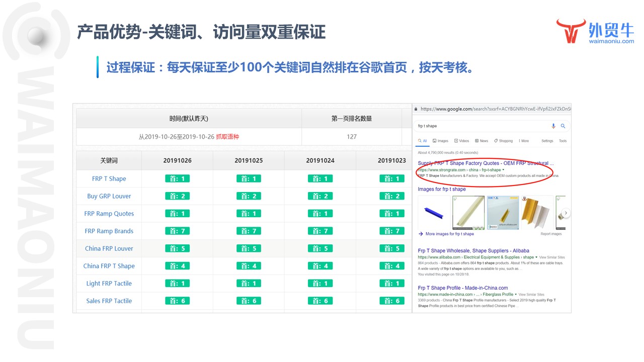
Task: Switch to the Videos search tab
Action: coord(461,141)
